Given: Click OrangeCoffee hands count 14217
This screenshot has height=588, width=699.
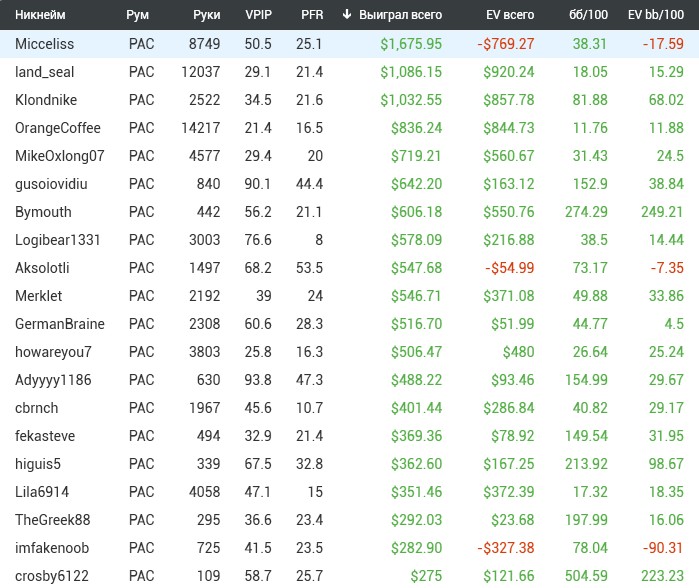Looking at the screenshot, I should coord(201,128).
